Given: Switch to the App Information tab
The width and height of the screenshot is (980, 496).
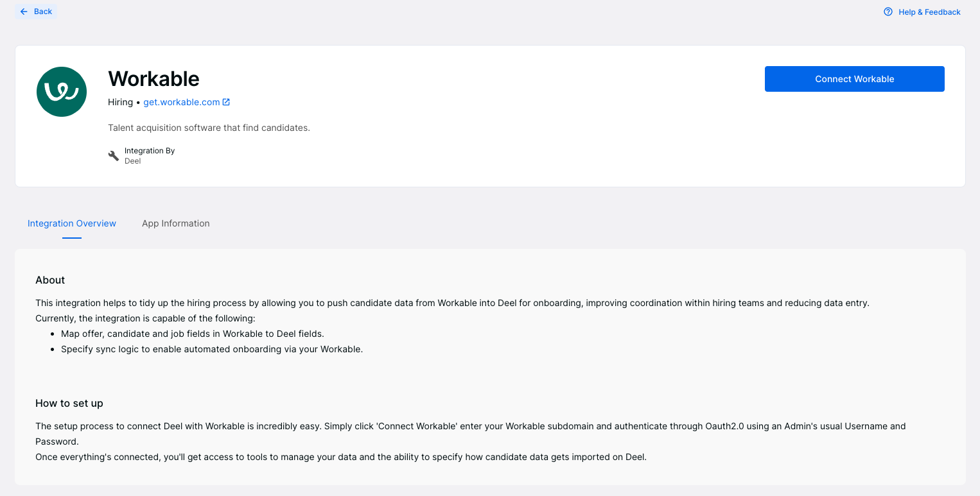Looking at the screenshot, I should [x=176, y=223].
